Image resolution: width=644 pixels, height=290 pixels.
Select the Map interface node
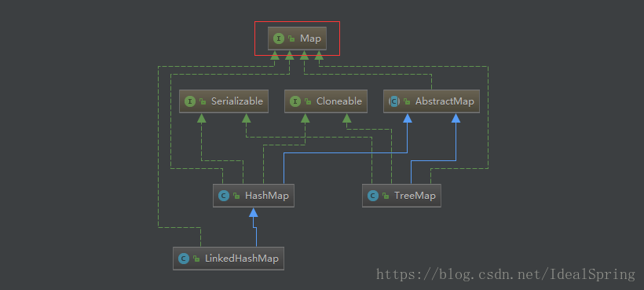click(x=297, y=39)
